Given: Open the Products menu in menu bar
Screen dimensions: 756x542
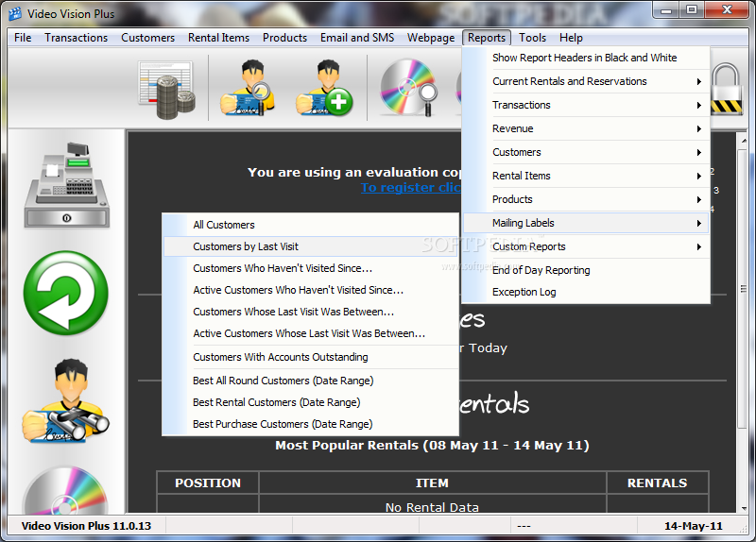Looking at the screenshot, I should pyautogui.click(x=285, y=38).
